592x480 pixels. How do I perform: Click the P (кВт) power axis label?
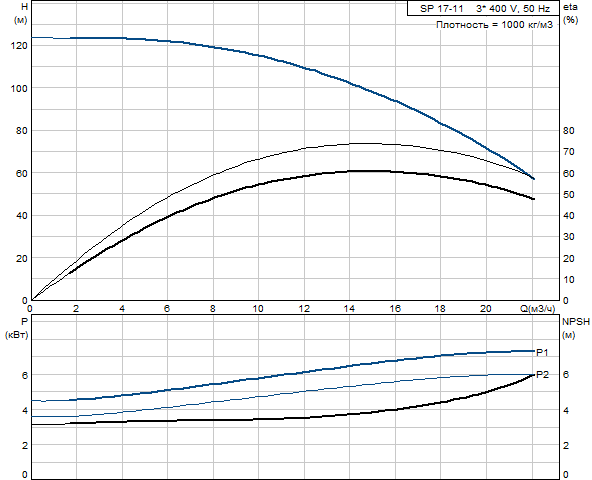pyautogui.click(x=17, y=328)
